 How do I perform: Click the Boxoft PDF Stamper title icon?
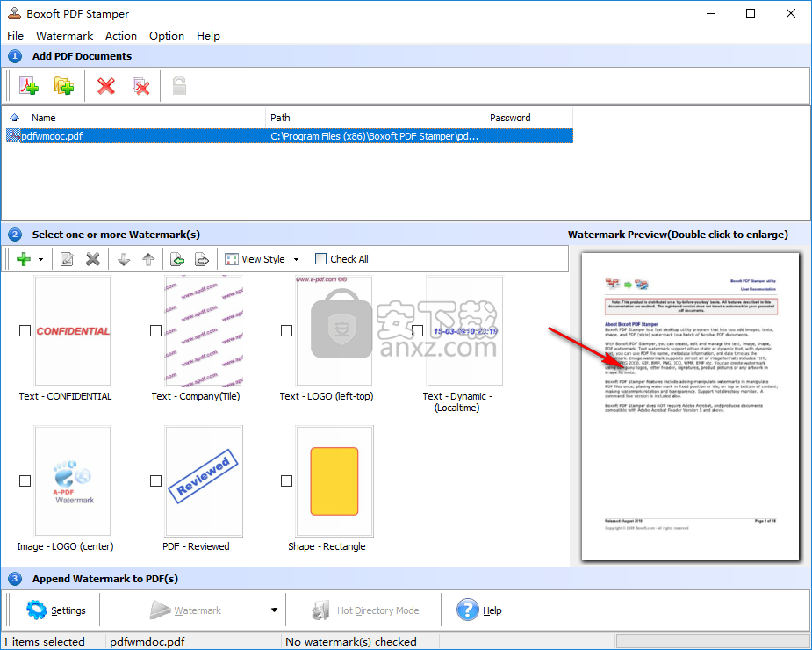[14, 13]
